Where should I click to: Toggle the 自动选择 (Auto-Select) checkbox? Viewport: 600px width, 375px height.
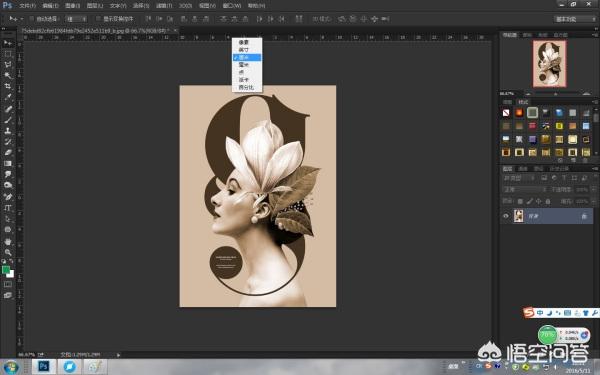32,19
